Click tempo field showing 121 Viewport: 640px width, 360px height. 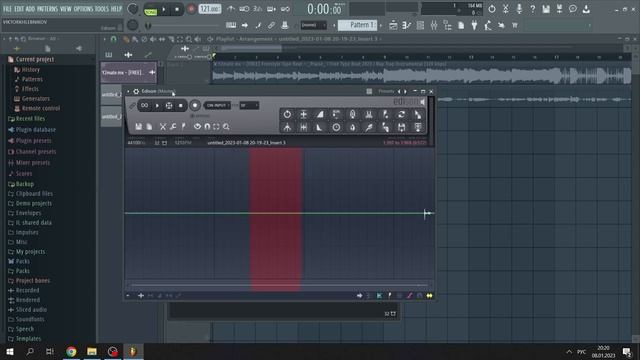(x=210, y=9)
